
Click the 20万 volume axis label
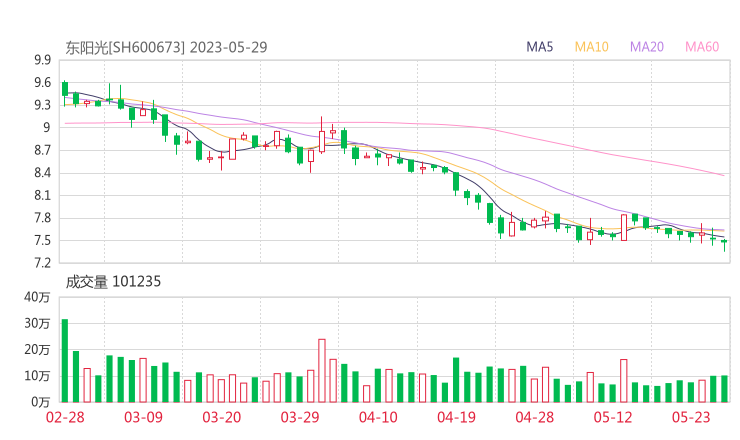pos(37,350)
